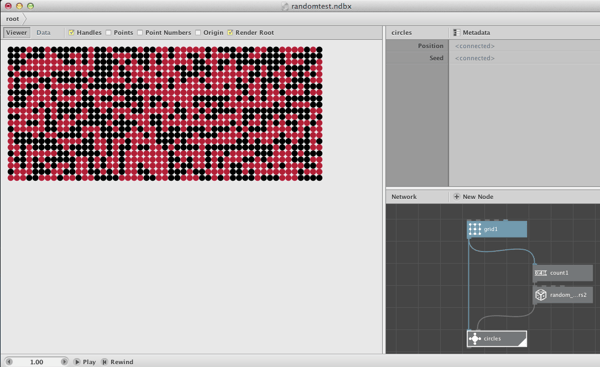The height and width of the screenshot is (367, 600).
Task: Decrease the frame number with left arrow
Action: [9, 362]
